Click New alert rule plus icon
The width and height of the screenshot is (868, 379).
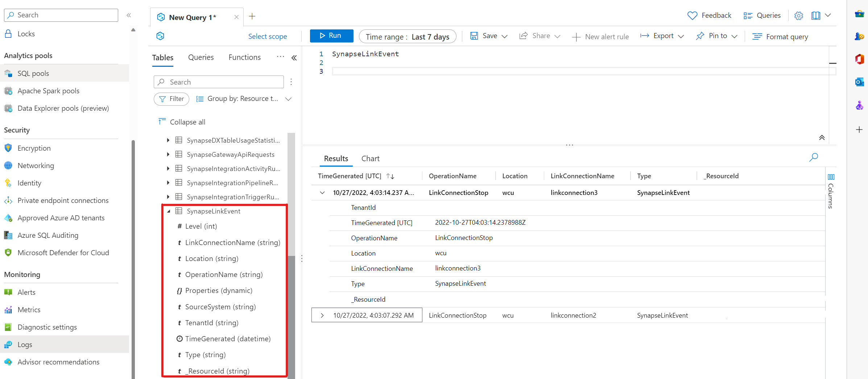pyautogui.click(x=576, y=37)
